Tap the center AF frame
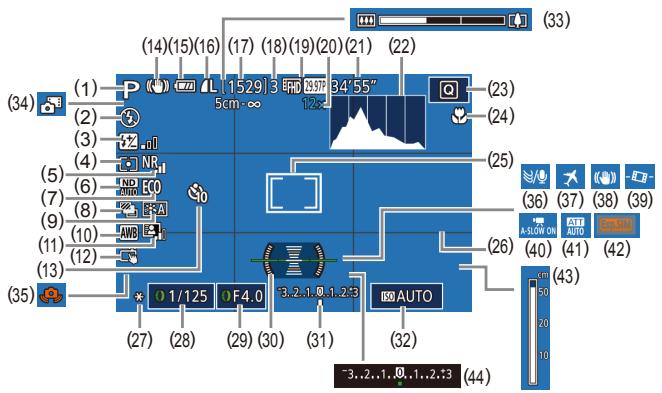This screenshot has width=662, height=393. click(294, 192)
